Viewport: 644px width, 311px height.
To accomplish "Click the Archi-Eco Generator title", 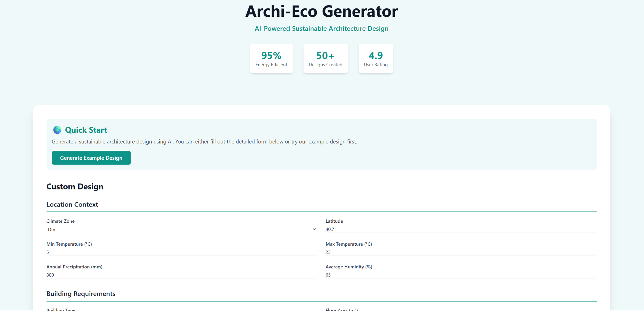I will 322,11.
